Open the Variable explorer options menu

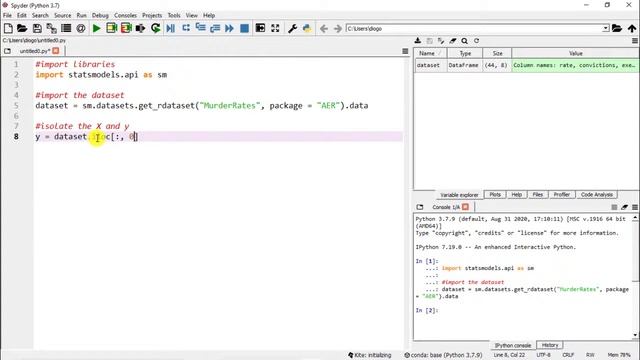635,41
